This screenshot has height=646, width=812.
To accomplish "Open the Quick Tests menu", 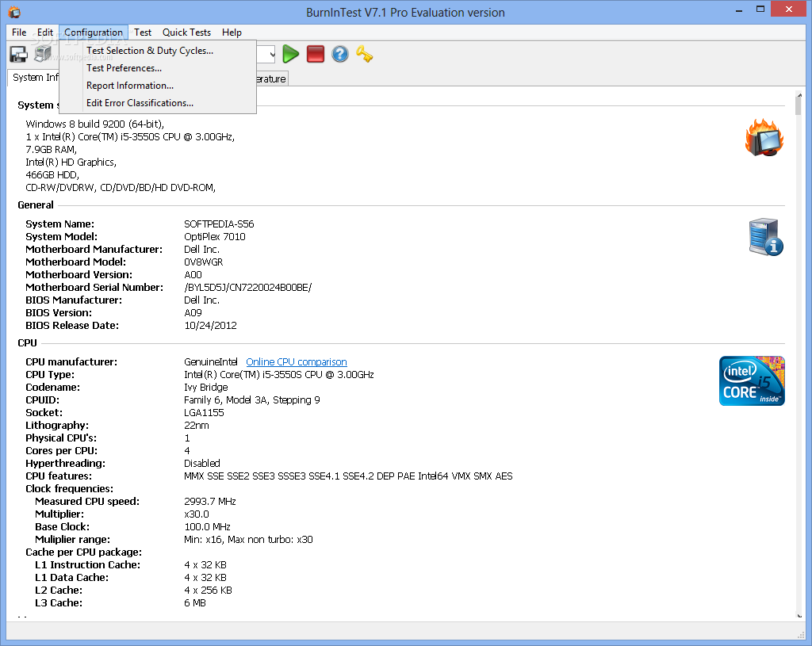I will tap(186, 32).
